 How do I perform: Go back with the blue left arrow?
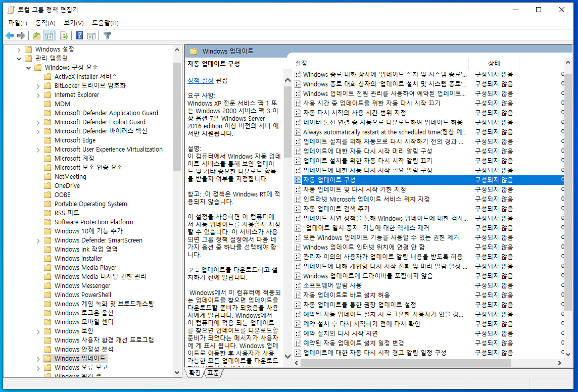pos(10,36)
